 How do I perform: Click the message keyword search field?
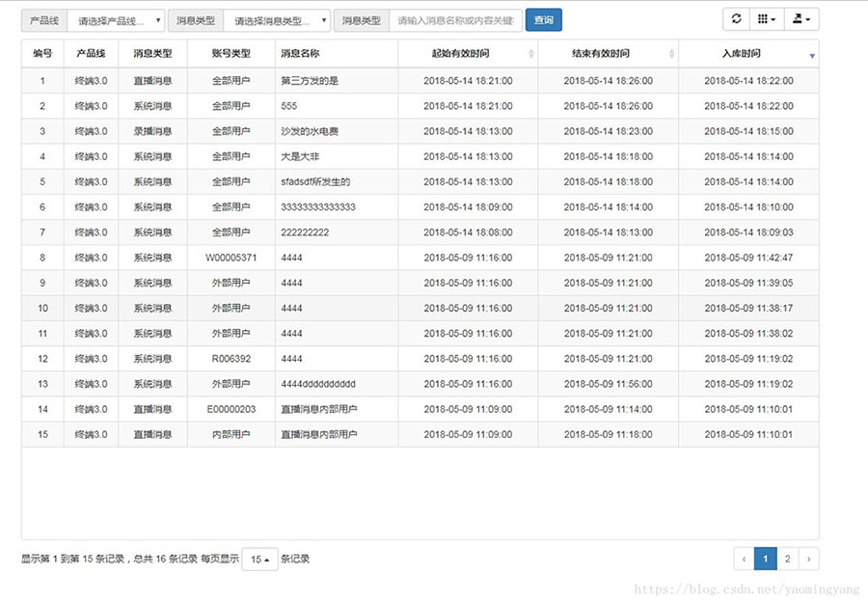[x=455, y=20]
